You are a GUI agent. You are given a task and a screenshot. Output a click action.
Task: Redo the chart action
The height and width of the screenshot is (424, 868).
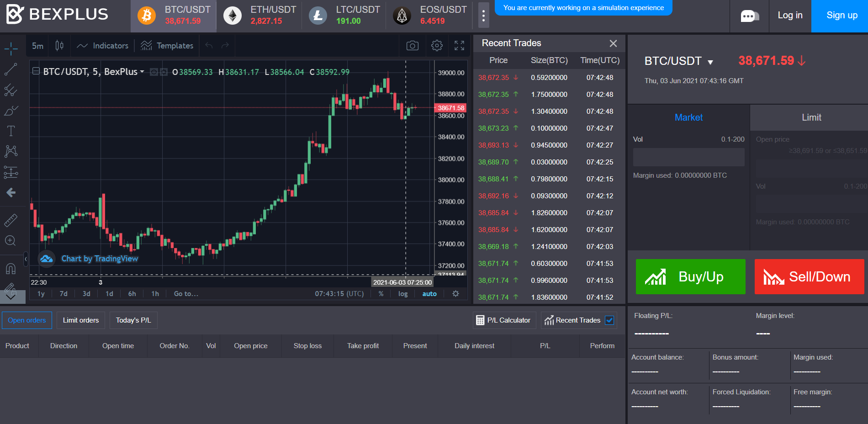[x=225, y=46]
